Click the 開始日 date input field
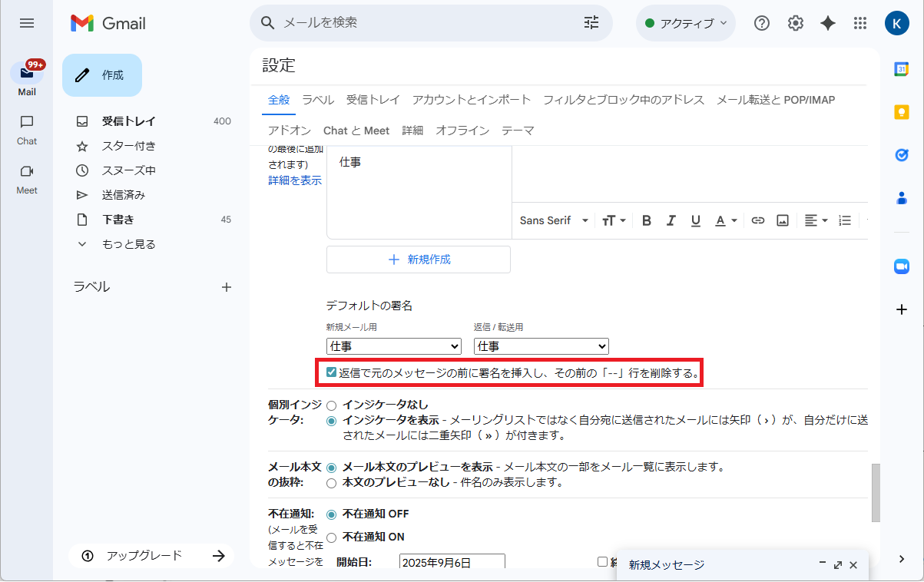 tap(452, 561)
